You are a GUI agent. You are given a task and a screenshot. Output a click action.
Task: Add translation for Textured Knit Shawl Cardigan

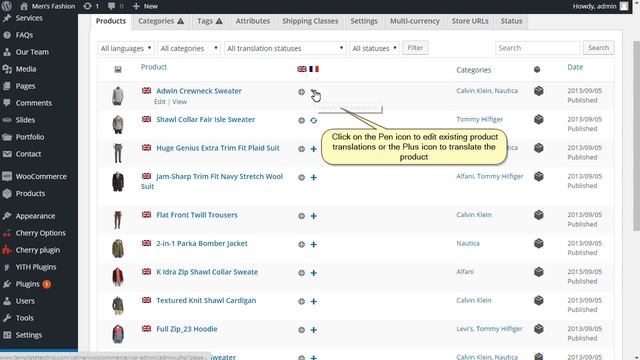(x=313, y=302)
